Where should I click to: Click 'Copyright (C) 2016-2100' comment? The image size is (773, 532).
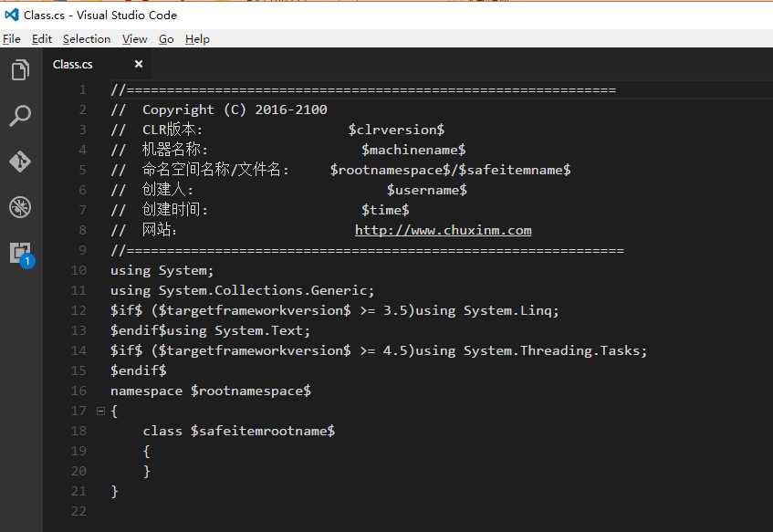point(235,110)
